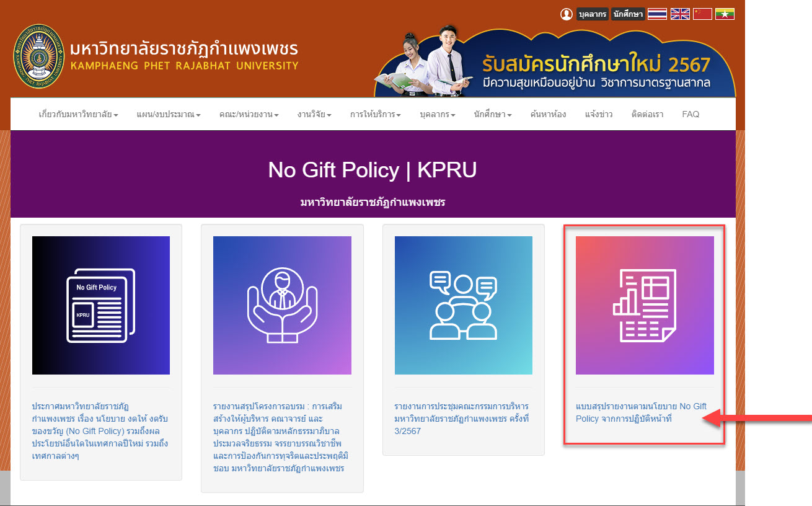Open the FAQ menu item

[691, 115]
